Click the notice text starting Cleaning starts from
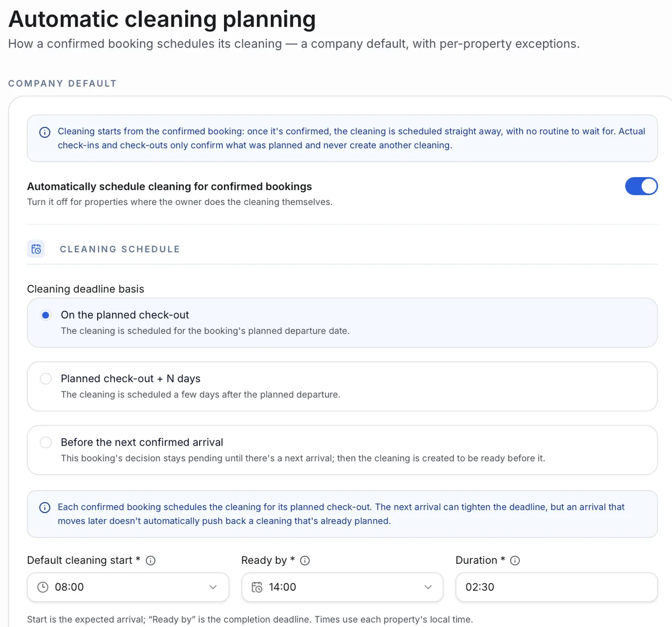672x627 pixels. tap(351, 138)
